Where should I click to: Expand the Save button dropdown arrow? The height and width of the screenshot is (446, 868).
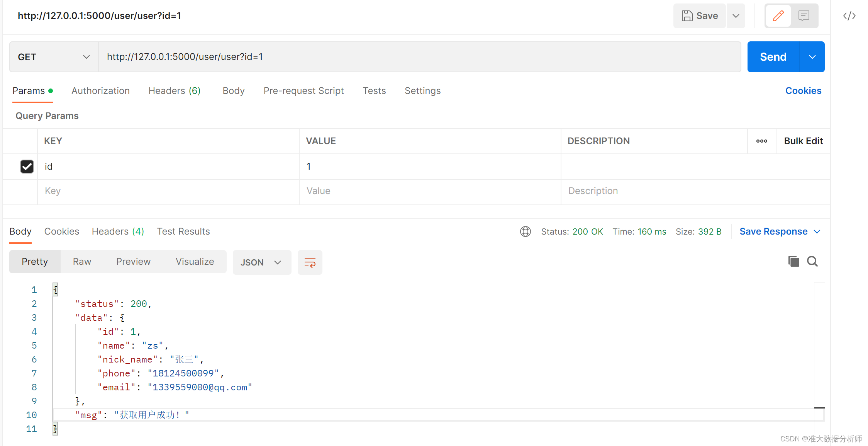coord(737,15)
